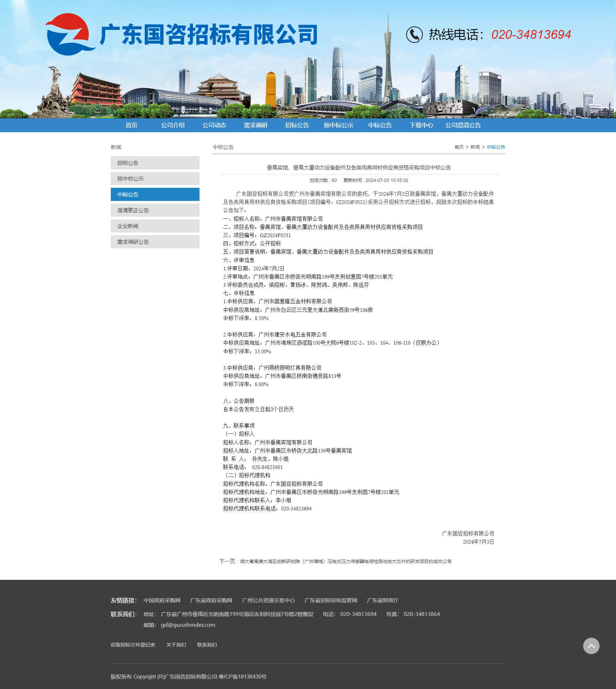
Task: Select 预中标公示 in the news sidebar
Action: pyautogui.click(x=155, y=179)
